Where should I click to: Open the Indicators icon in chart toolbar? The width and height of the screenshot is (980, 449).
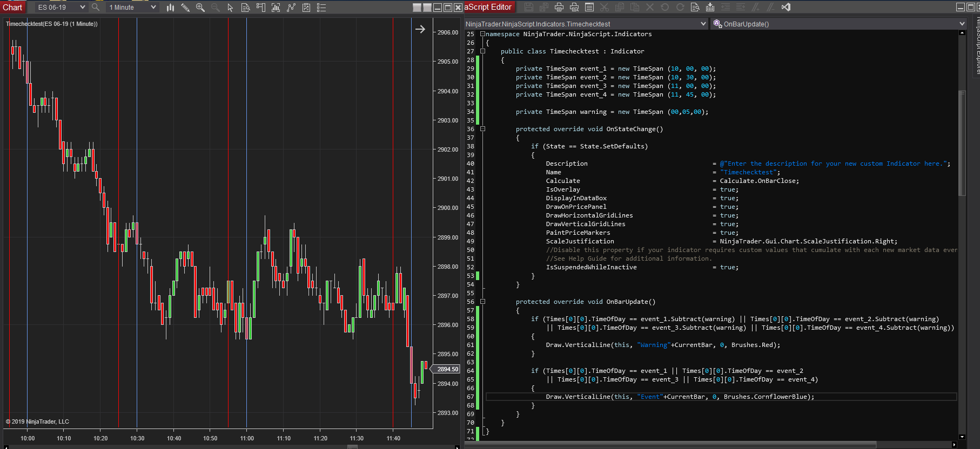point(291,8)
